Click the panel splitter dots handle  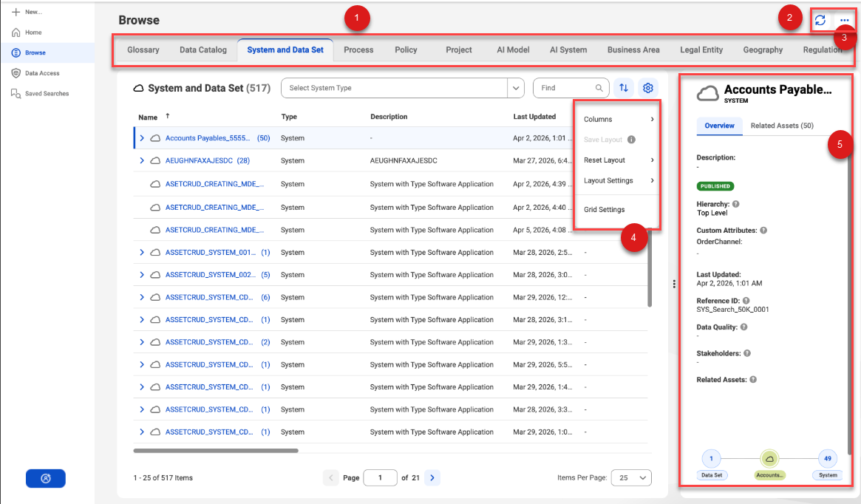674,284
